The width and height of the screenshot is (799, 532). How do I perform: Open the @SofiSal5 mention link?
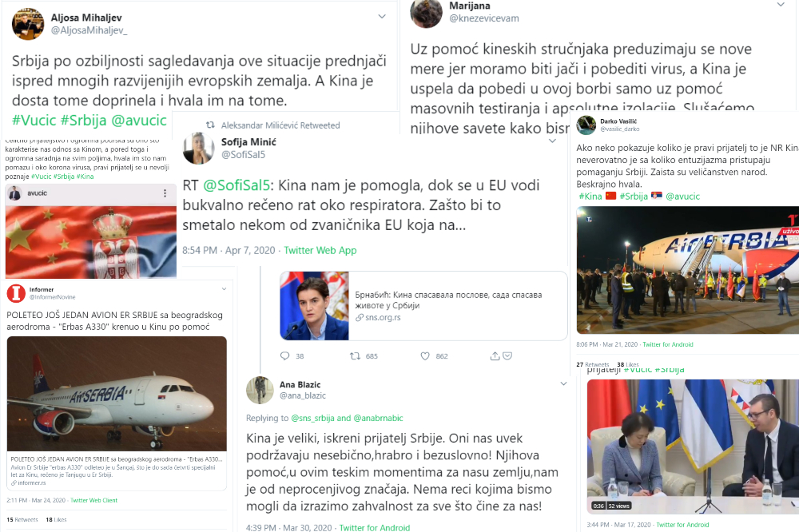point(237,185)
